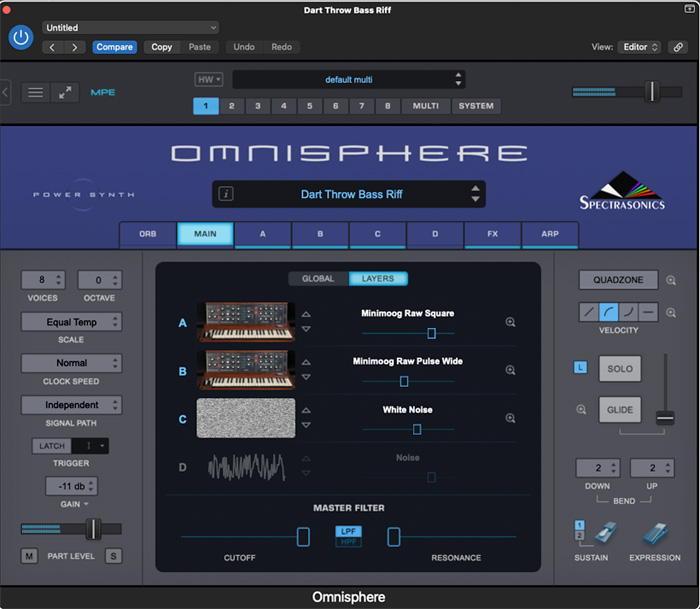Toggle the GLIDE button
This screenshot has width=700, height=609.
pos(620,410)
